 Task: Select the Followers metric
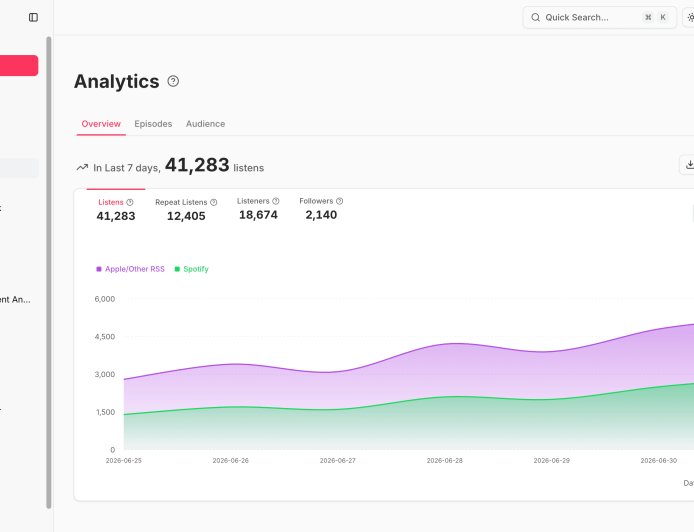[321, 208]
